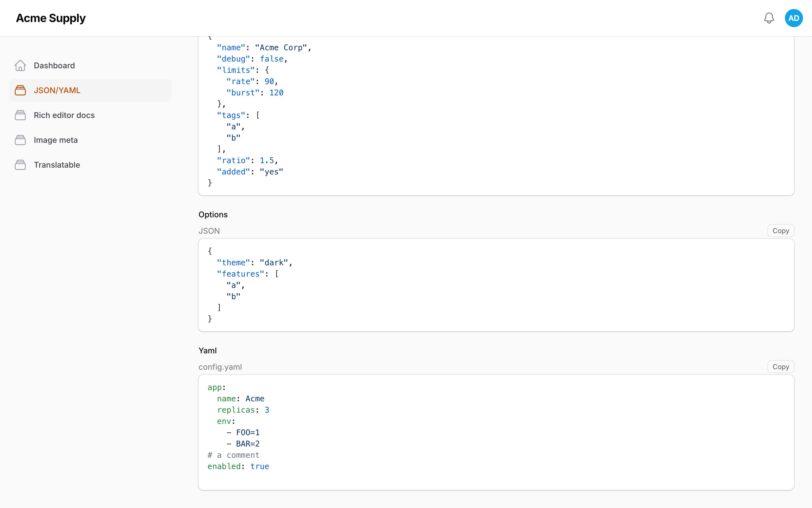Click the JSON/YAML sidebar icon

20,90
